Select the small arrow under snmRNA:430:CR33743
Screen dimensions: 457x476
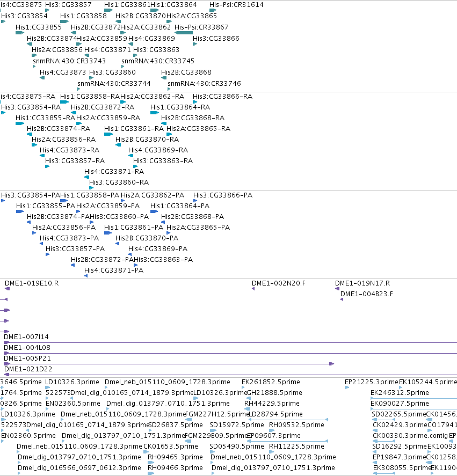pos(34,67)
